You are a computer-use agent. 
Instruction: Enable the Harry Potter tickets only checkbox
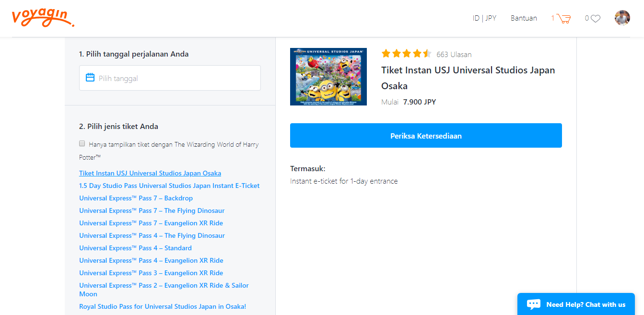tap(82, 143)
